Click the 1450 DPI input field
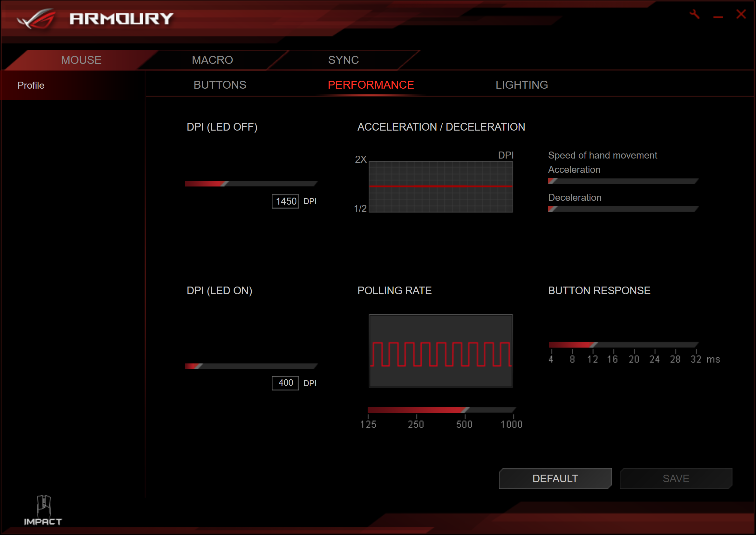 285,201
